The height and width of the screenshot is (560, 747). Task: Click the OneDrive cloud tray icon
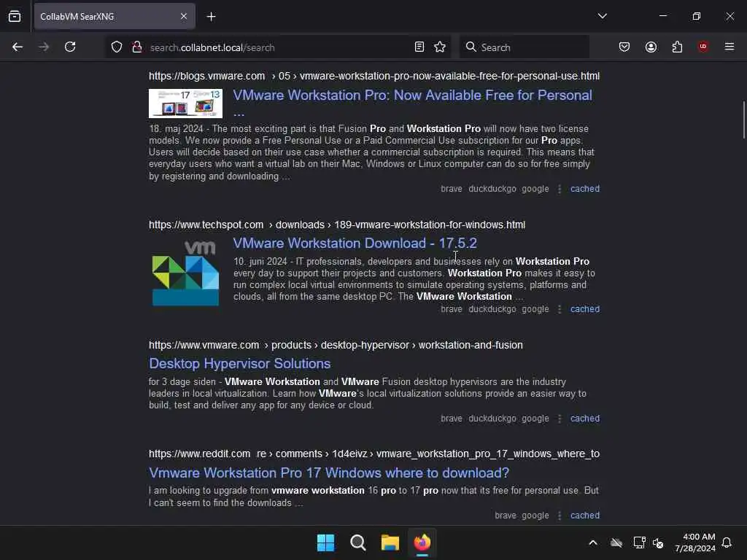616,542
